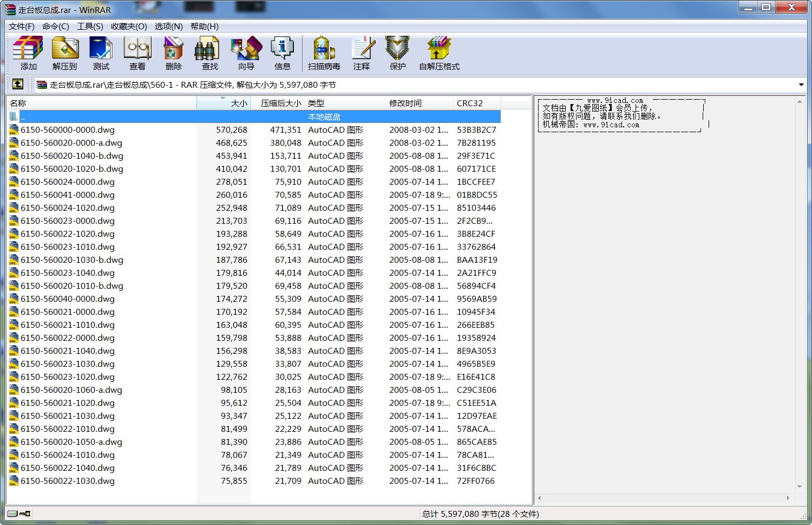812x525 pixels.
Task: Click the WinRAR title bar app icon
Action: coord(10,9)
